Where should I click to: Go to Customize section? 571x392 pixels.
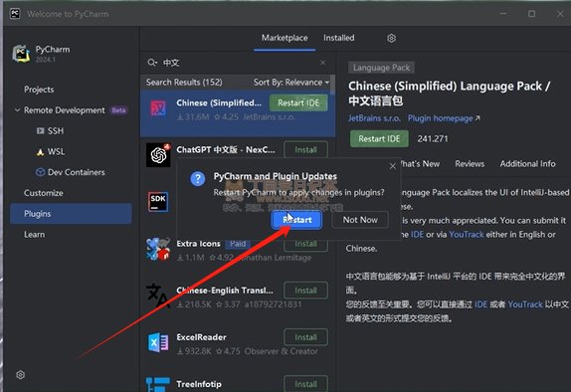tap(44, 193)
